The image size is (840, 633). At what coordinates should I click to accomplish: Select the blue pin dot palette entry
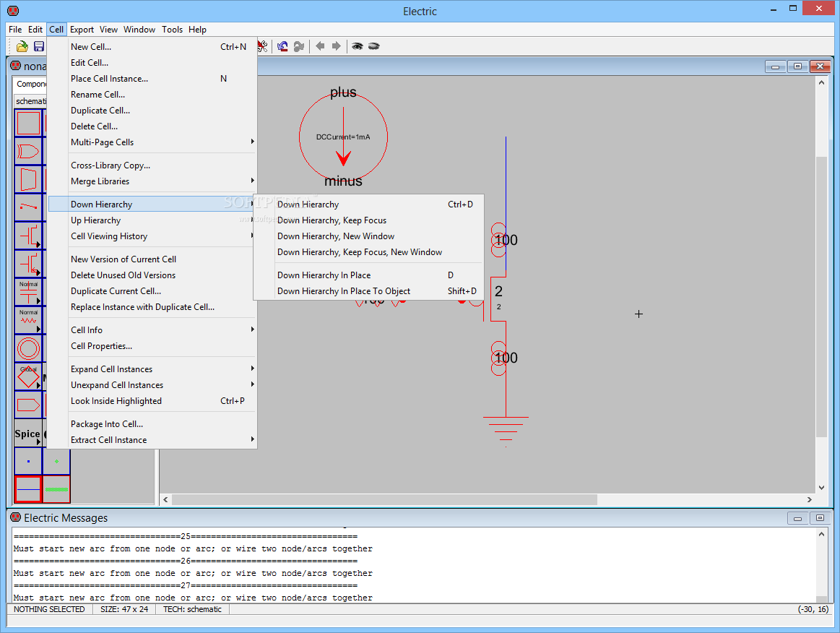click(28, 461)
